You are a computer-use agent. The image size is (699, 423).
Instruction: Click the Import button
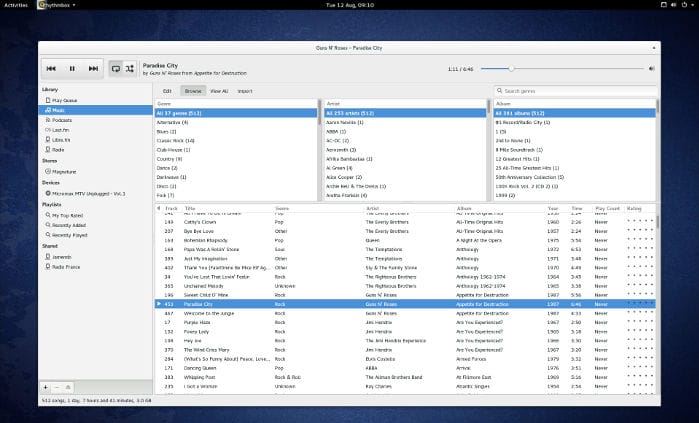pyautogui.click(x=245, y=91)
